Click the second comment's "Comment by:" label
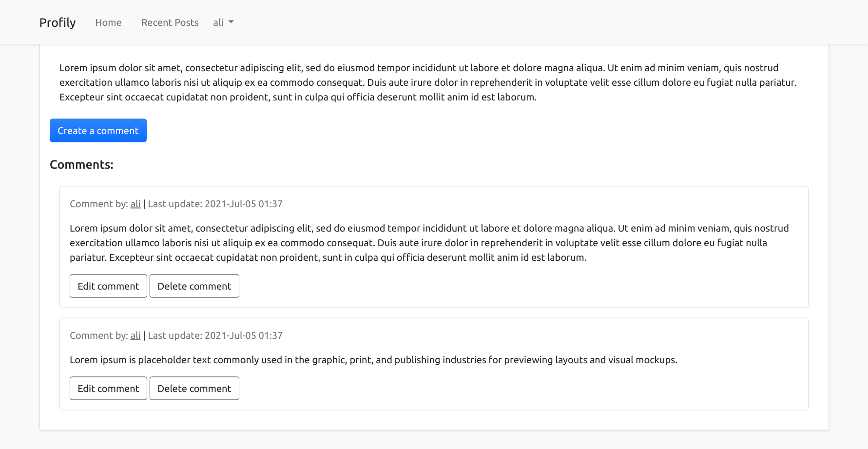Viewport: 868px width, 449px height. pyautogui.click(x=99, y=335)
